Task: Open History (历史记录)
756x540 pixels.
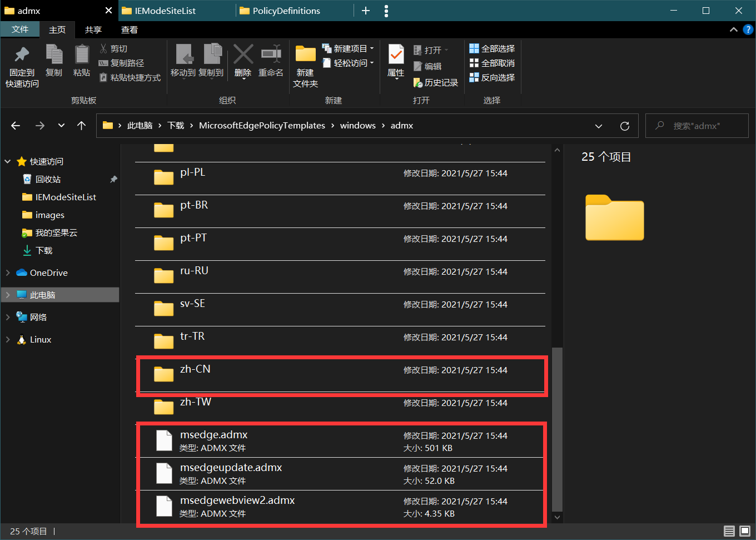Action: pyautogui.click(x=436, y=82)
